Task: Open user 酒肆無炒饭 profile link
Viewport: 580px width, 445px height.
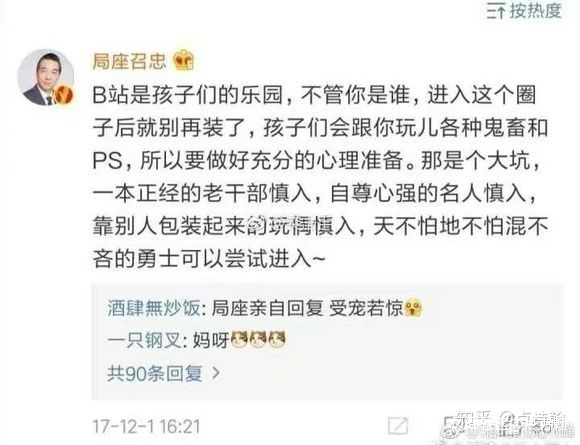Action: click(154, 308)
